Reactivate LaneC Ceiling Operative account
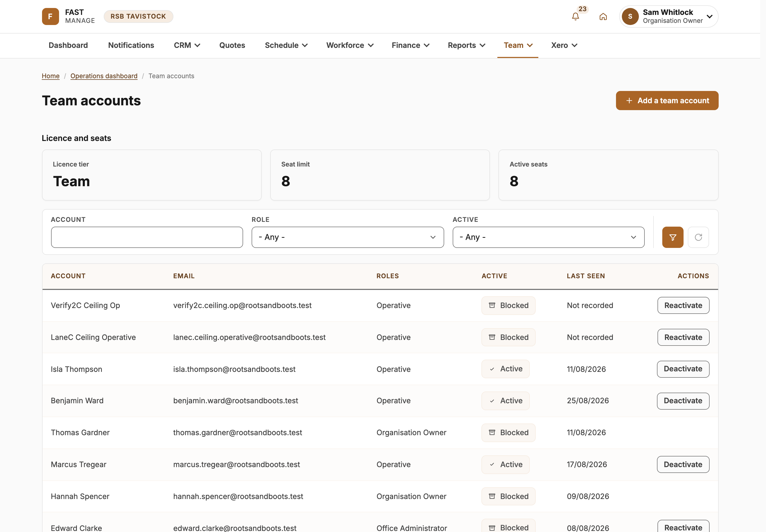Viewport: 766px width, 532px height. [x=683, y=337]
